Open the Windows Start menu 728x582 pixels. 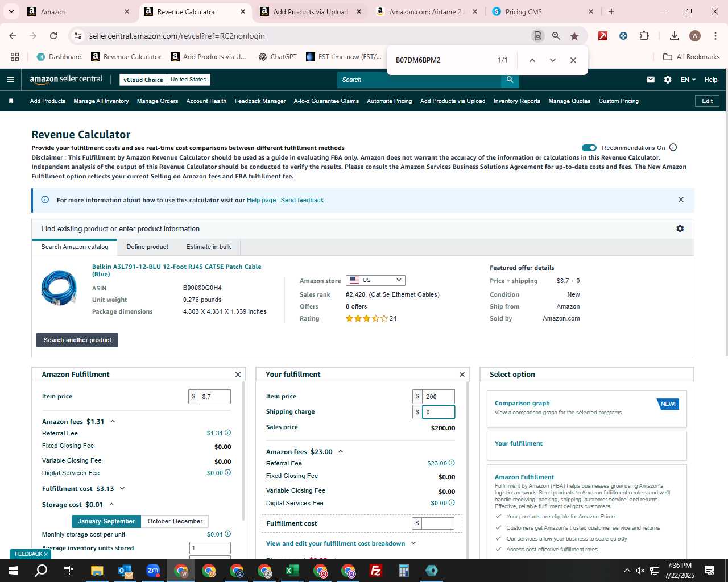13,571
